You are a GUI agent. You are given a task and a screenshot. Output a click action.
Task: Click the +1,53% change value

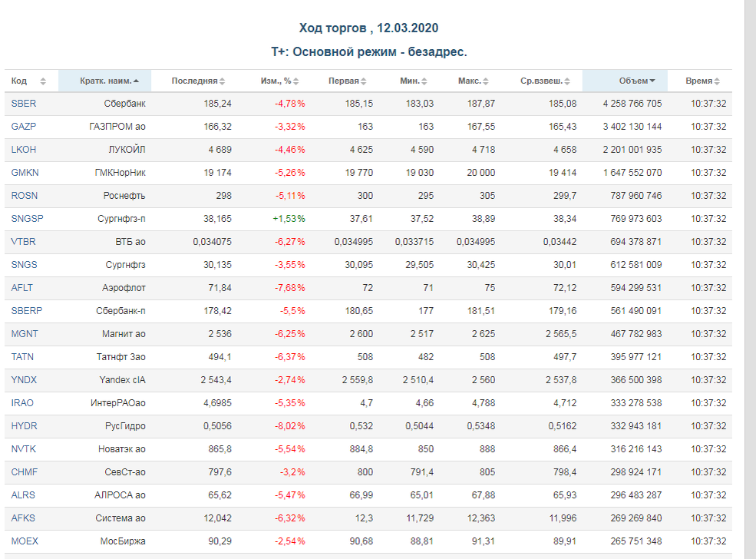click(289, 219)
